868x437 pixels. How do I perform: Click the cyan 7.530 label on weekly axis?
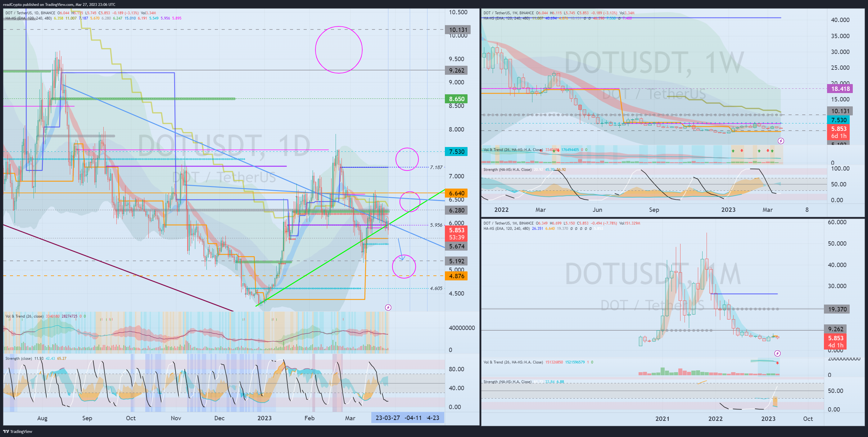(x=838, y=120)
